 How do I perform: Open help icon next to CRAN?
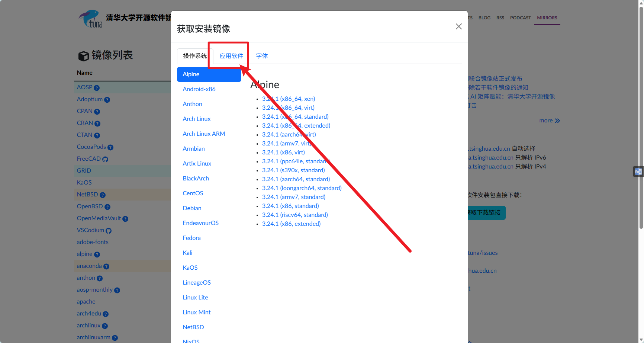click(x=97, y=124)
